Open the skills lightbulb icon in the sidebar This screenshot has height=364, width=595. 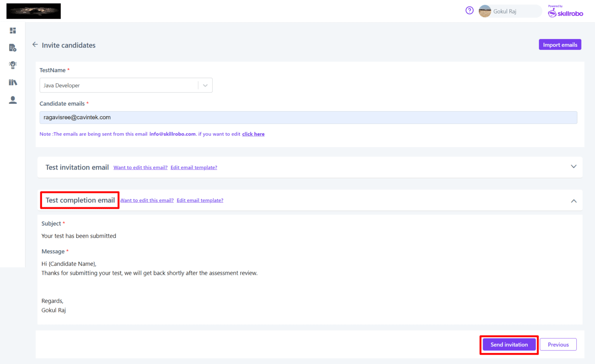coord(13,65)
